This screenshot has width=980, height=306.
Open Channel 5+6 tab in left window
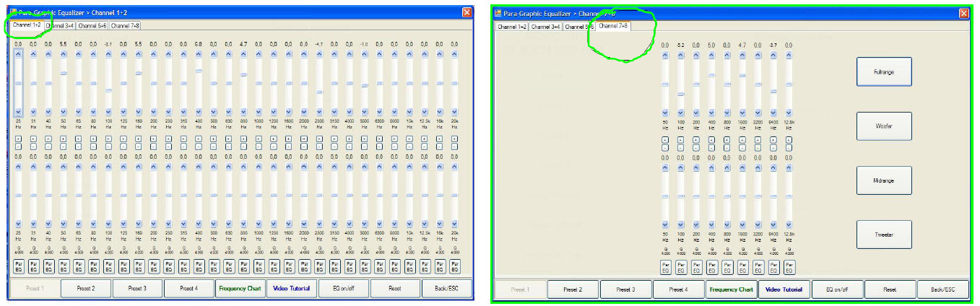coord(92,25)
